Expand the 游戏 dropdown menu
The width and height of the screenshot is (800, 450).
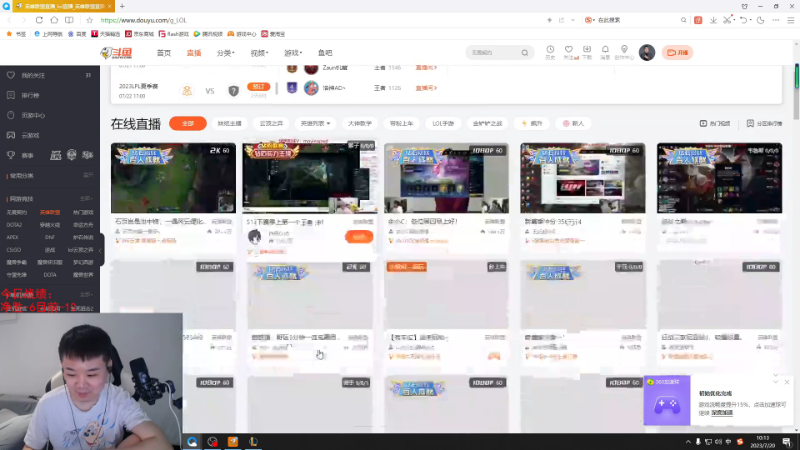point(293,53)
